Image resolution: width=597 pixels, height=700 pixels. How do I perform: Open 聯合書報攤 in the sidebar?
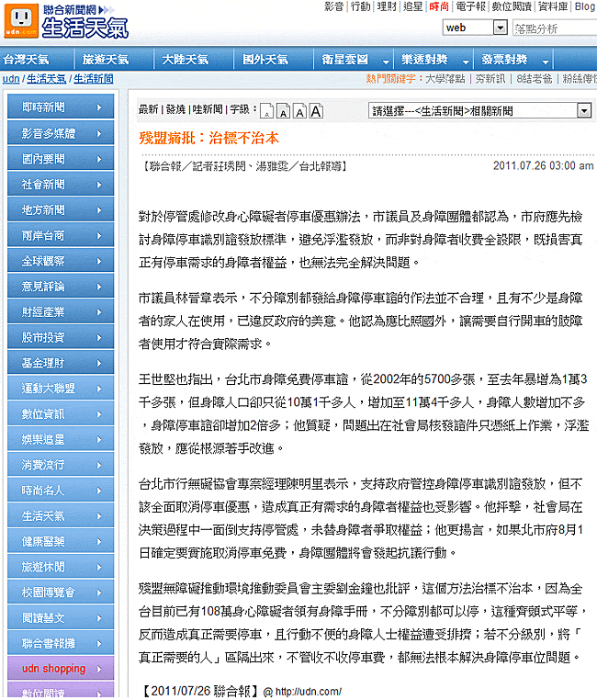click(61, 642)
